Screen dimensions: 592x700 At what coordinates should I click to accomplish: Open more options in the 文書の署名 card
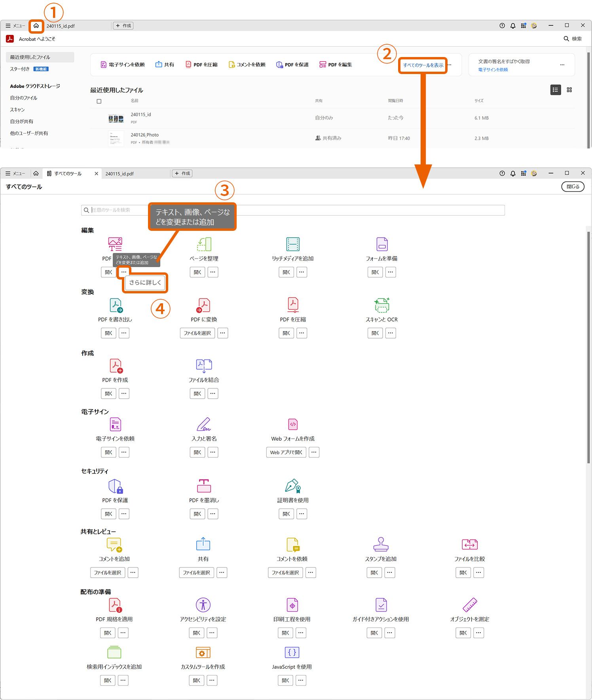(562, 65)
